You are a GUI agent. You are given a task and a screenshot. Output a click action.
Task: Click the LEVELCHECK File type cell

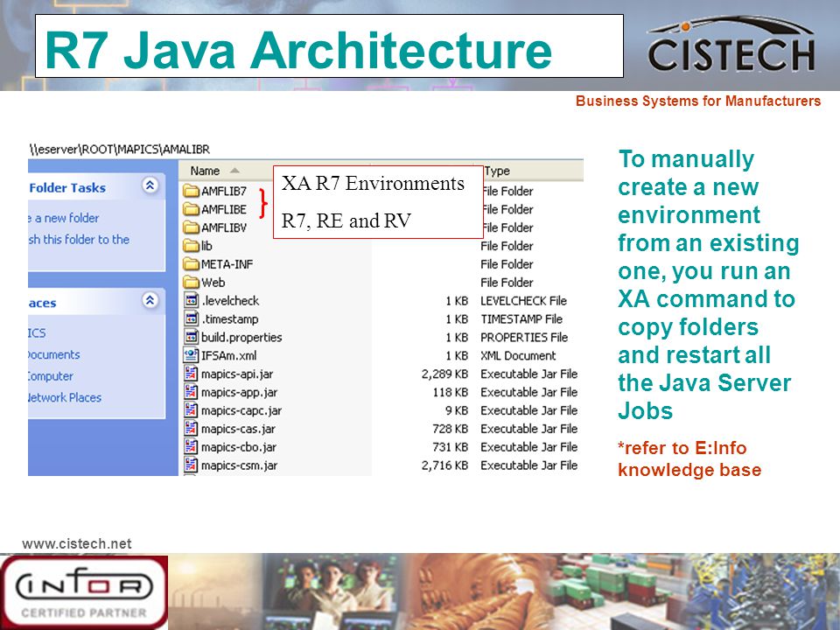523,300
